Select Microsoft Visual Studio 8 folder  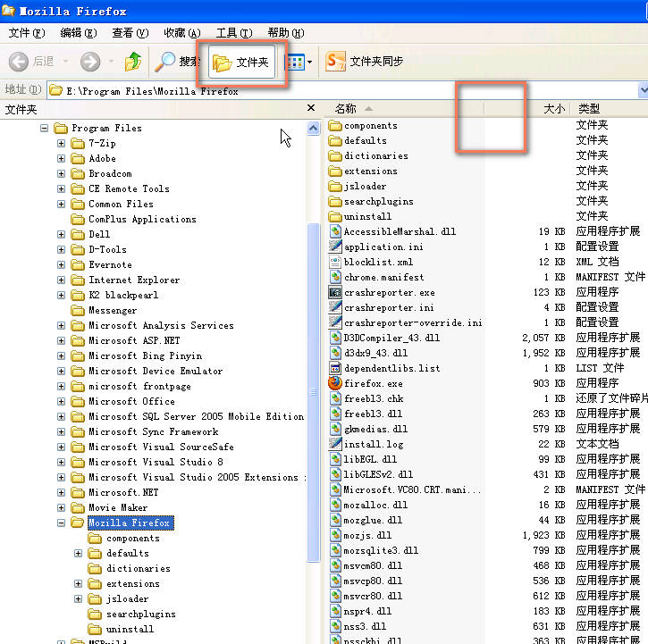pos(156,462)
